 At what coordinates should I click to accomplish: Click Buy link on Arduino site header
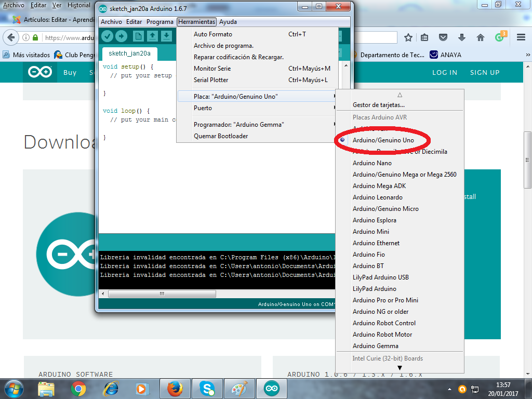[70, 72]
